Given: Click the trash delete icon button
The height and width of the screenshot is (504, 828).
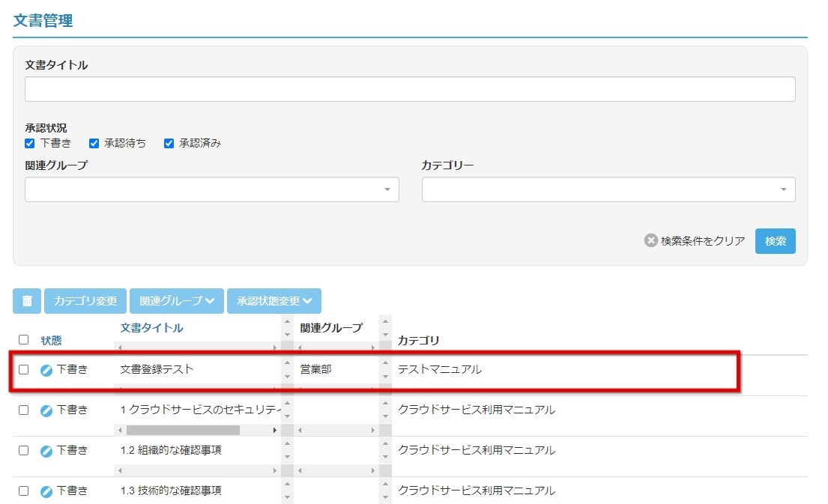Looking at the screenshot, I should tap(27, 301).
